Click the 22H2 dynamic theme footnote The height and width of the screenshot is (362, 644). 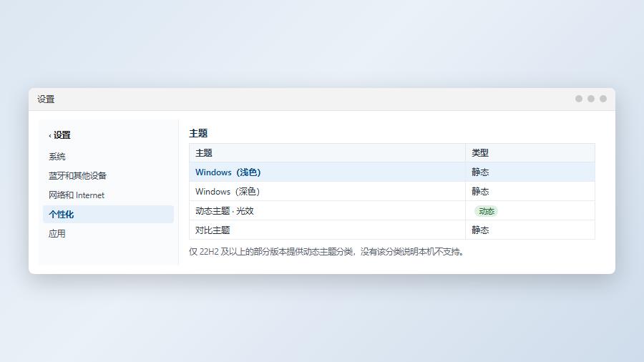[326, 252]
